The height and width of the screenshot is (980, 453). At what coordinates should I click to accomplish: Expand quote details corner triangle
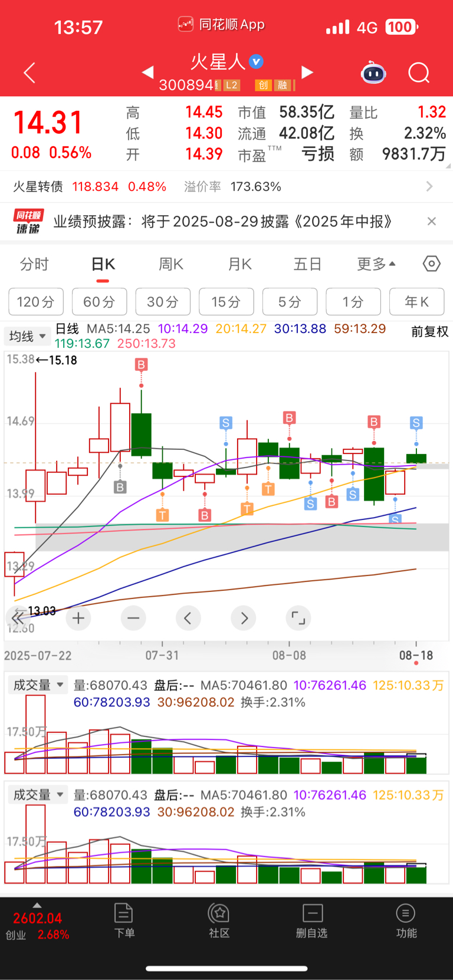click(449, 166)
